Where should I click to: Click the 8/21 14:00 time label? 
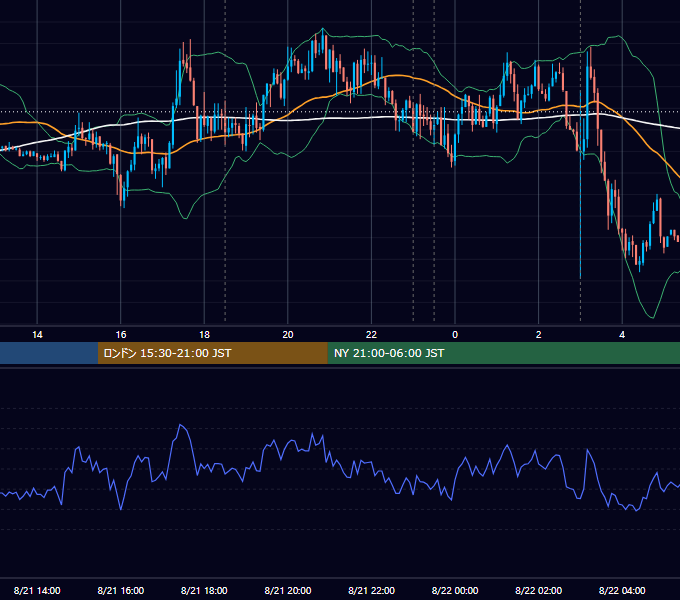tap(37, 590)
